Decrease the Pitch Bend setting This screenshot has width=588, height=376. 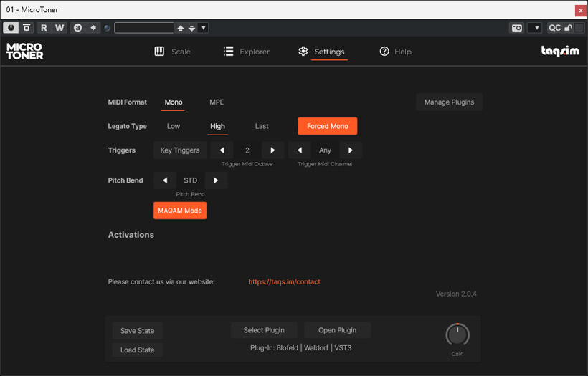[x=165, y=180]
